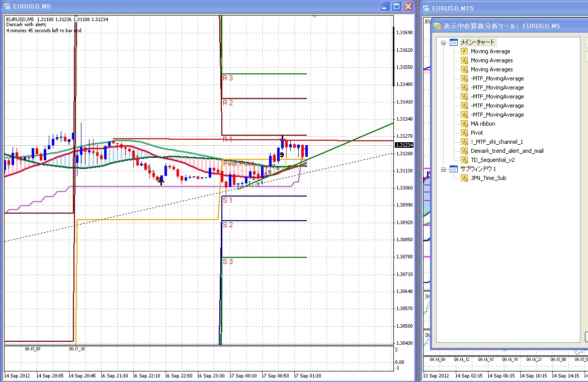Select the Moving Average entry
This screenshot has height=382, width=588.
click(490, 51)
